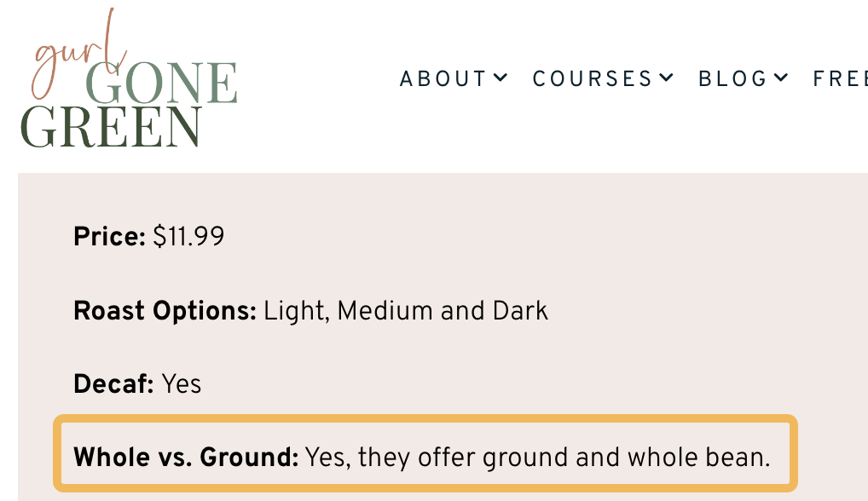Click the 'Roast Options' label
The image size is (868, 501).
pyautogui.click(x=162, y=311)
